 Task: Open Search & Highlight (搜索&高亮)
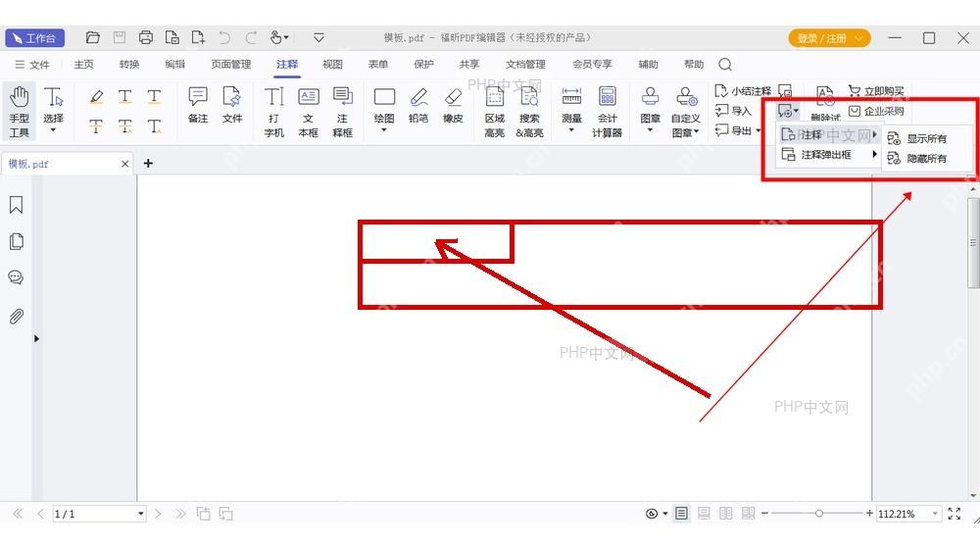click(529, 112)
